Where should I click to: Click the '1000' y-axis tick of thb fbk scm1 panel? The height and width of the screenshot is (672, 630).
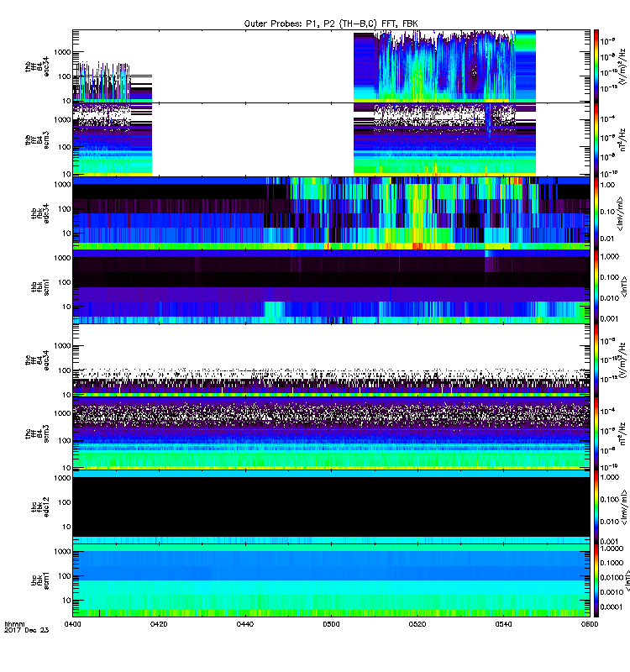(62, 258)
